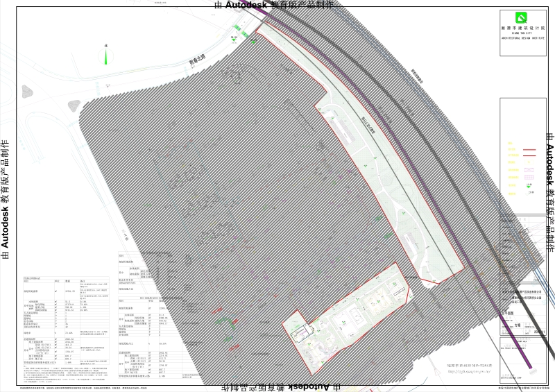Click the left economic indicators table header
The image size is (555, 392).
point(33,278)
